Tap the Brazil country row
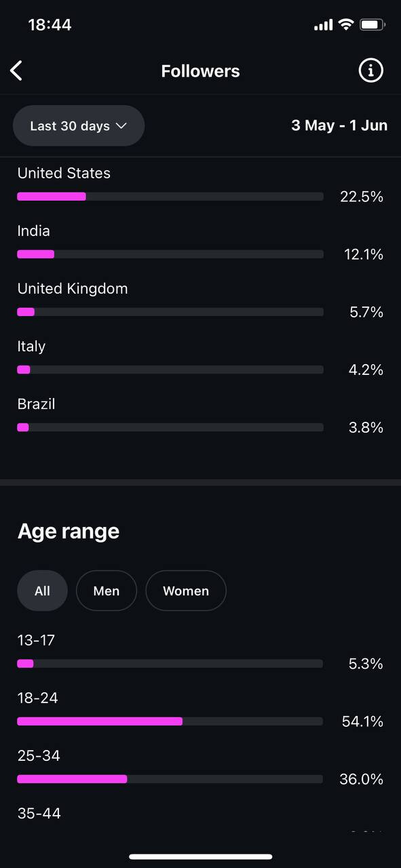The width and height of the screenshot is (401, 868). [200, 415]
